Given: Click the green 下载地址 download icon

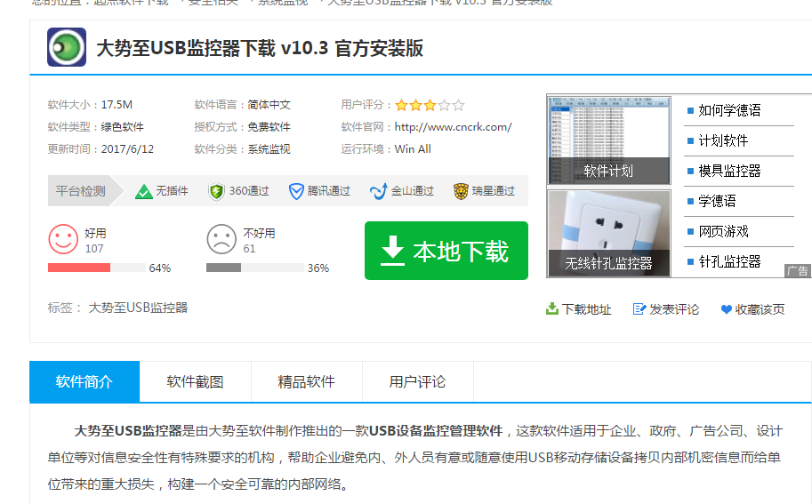Looking at the screenshot, I should [x=552, y=309].
